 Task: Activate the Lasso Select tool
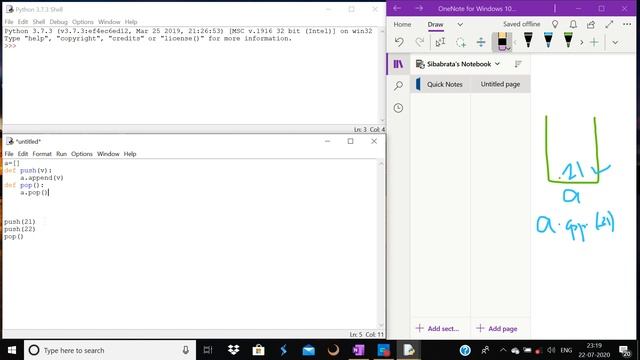click(461, 42)
